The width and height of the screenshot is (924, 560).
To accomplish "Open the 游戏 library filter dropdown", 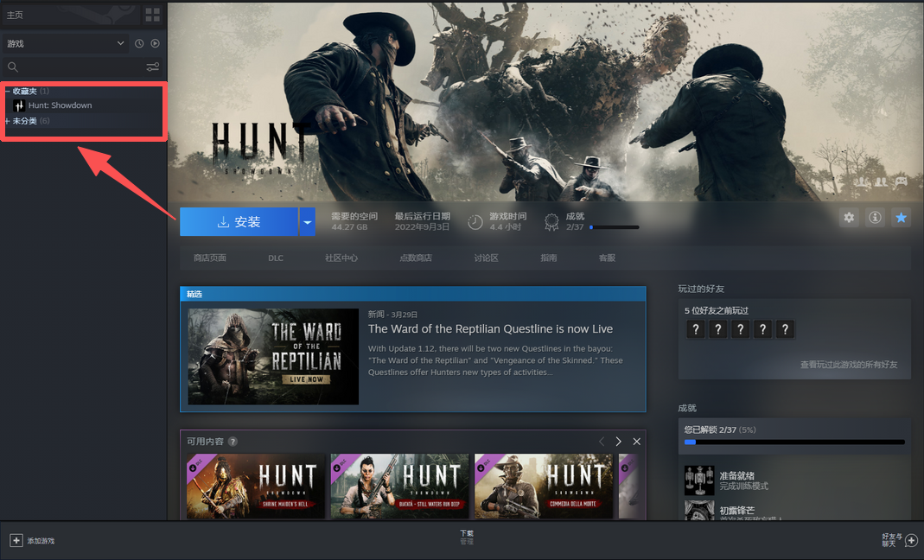I will [x=66, y=43].
